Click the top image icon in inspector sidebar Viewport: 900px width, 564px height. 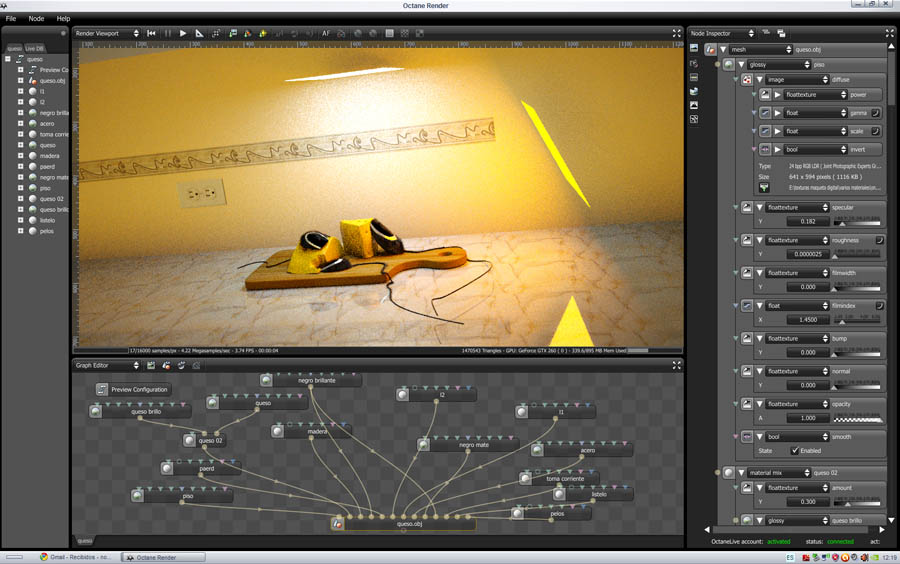(694, 48)
